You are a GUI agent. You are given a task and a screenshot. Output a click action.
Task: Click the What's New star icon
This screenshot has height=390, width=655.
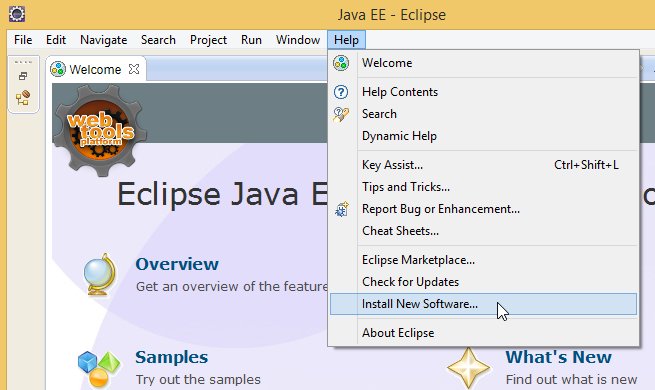(x=468, y=368)
